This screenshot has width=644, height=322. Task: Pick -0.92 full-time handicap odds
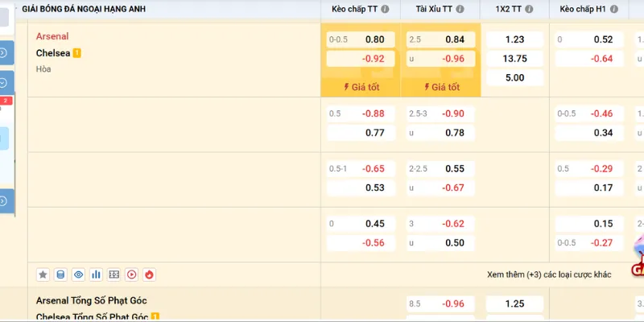pyautogui.click(x=361, y=59)
